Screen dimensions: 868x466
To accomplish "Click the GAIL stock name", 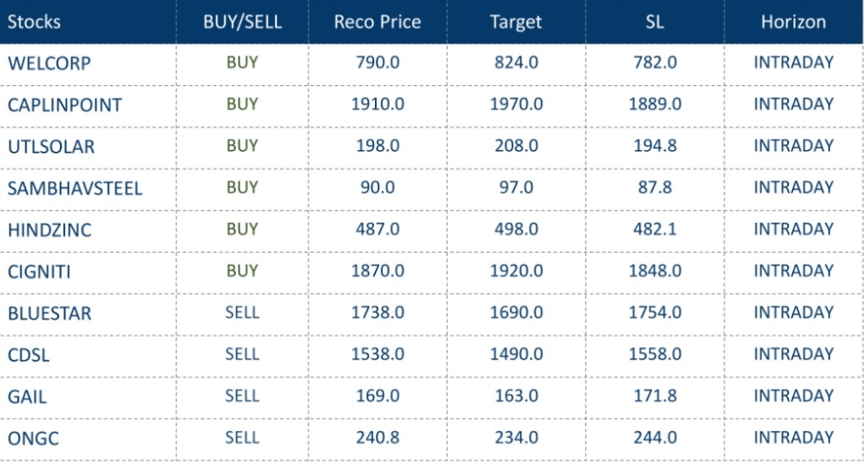I will (x=27, y=397).
